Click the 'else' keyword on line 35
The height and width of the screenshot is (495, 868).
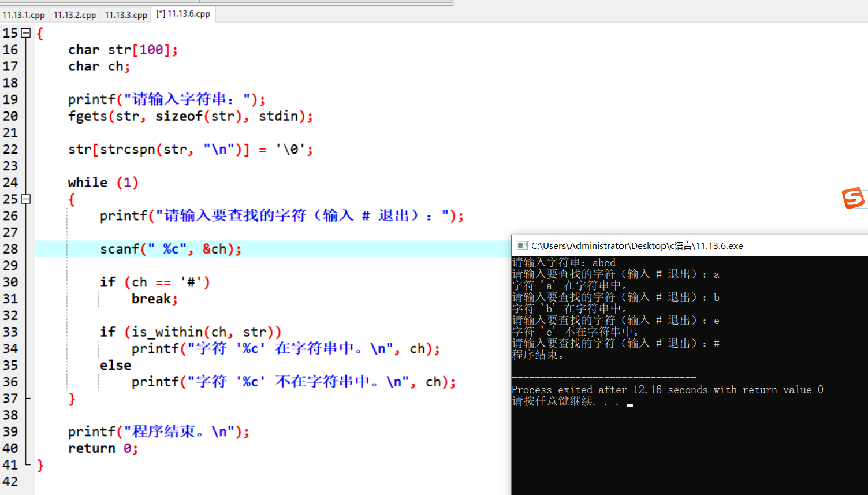pyautogui.click(x=116, y=366)
